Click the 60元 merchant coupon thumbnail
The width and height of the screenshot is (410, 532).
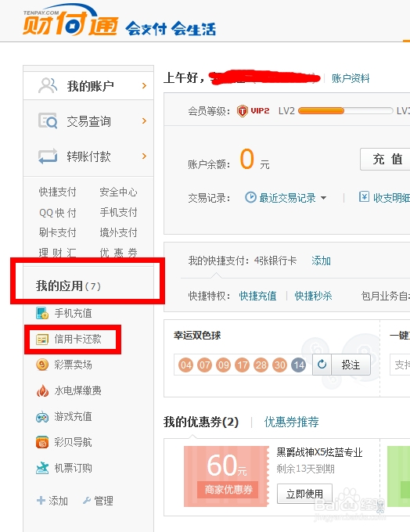226,476
